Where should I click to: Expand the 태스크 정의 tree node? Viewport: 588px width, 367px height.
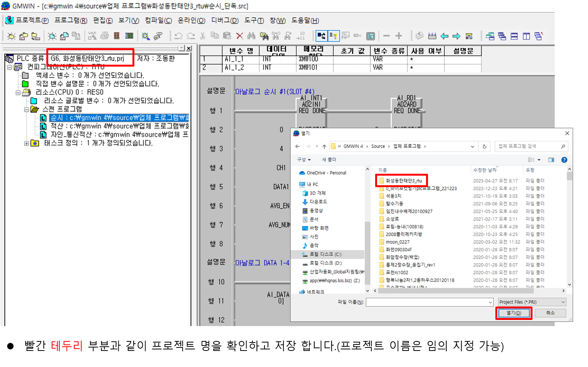click(26, 144)
